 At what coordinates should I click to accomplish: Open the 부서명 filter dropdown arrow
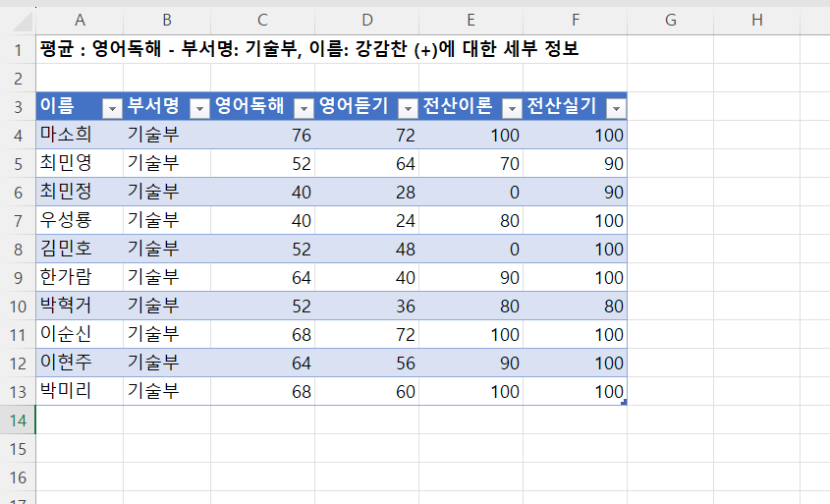199,107
